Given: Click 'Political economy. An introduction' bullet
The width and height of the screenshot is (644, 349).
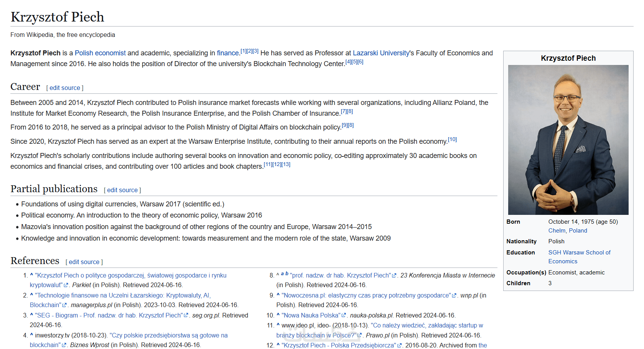Looking at the screenshot, I should (x=142, y=215).
